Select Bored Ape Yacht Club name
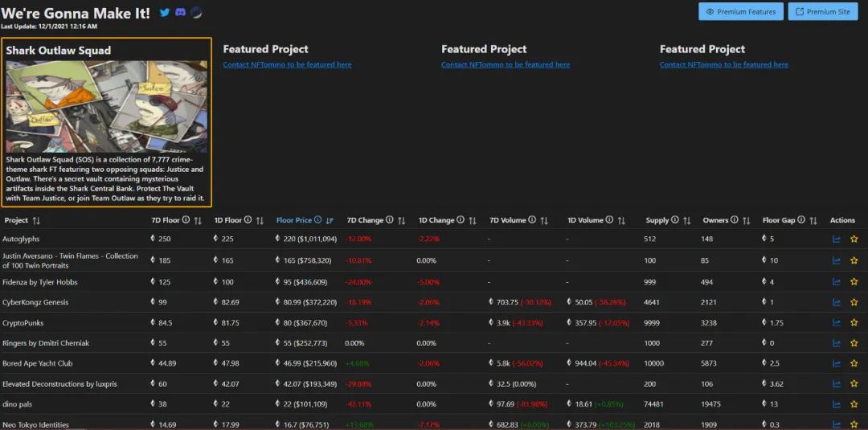Image resolution: width=868 pixels, height=430 pixels. [37, 363]
